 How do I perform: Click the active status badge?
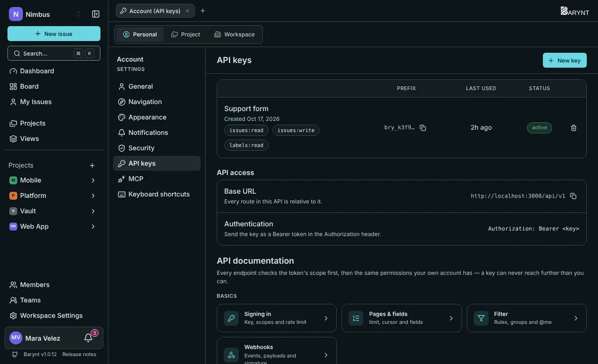540,128
